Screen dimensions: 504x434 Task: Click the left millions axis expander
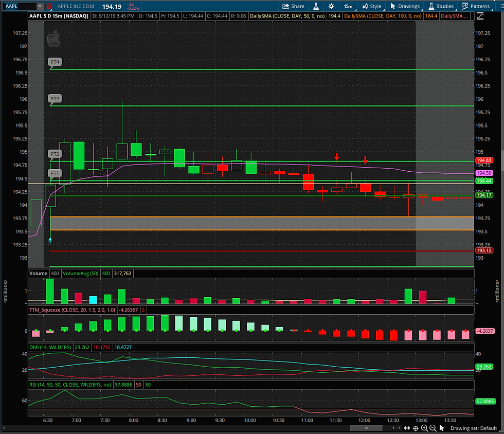pos(6,291)
